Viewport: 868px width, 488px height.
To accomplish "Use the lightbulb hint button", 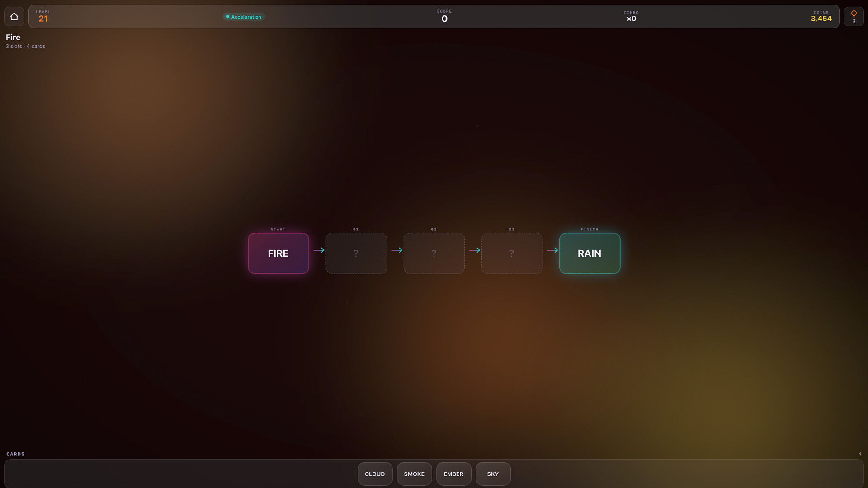I will [854, 17].
